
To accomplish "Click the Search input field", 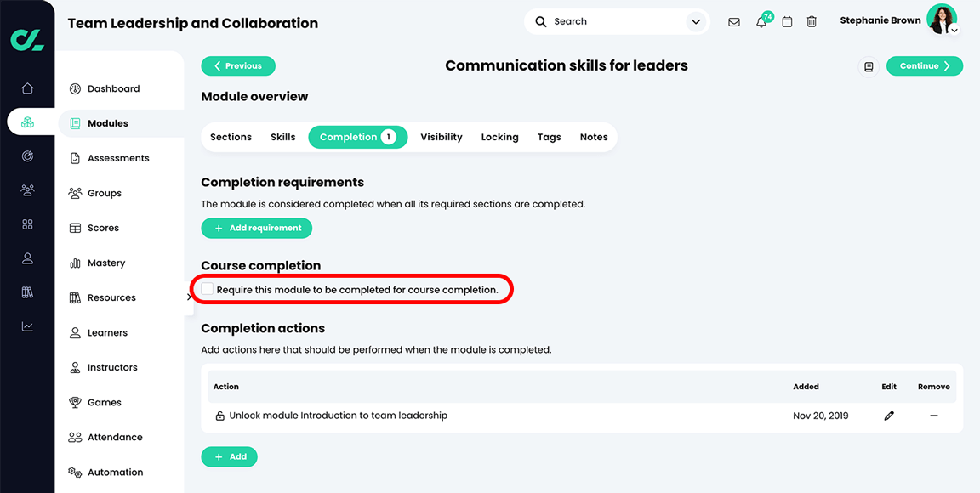I will tap(612, 22).
